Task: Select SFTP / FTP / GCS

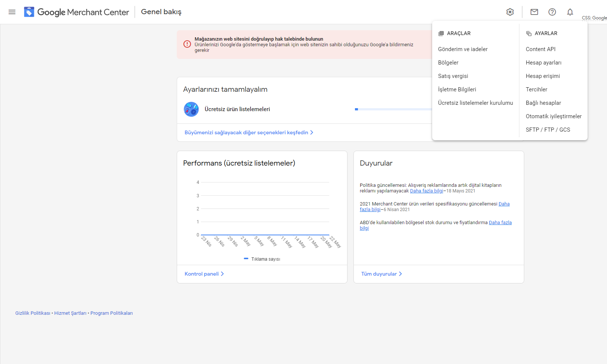Action: pyautogui.click(x=548, y=130)
